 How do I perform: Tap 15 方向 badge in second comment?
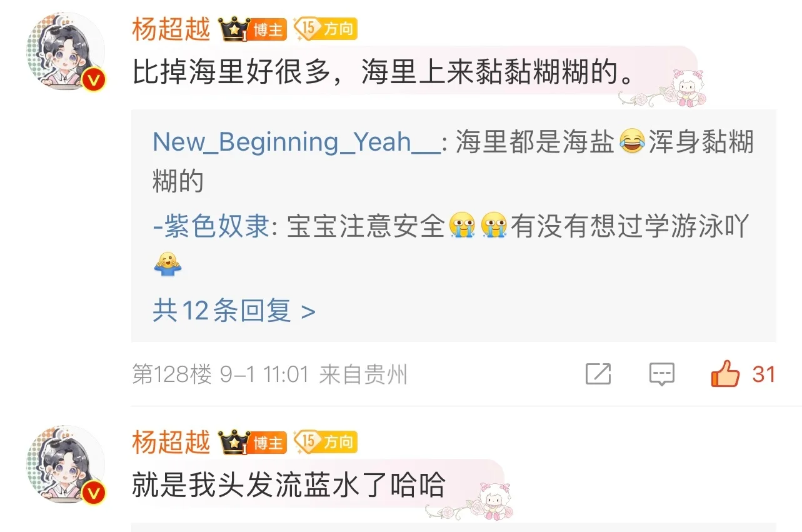(325, 442)
